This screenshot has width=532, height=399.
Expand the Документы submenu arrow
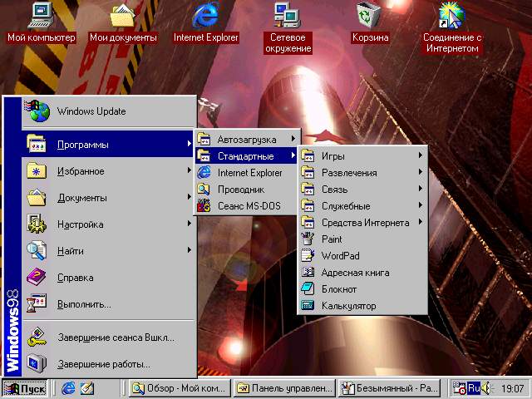coord(190,197)
